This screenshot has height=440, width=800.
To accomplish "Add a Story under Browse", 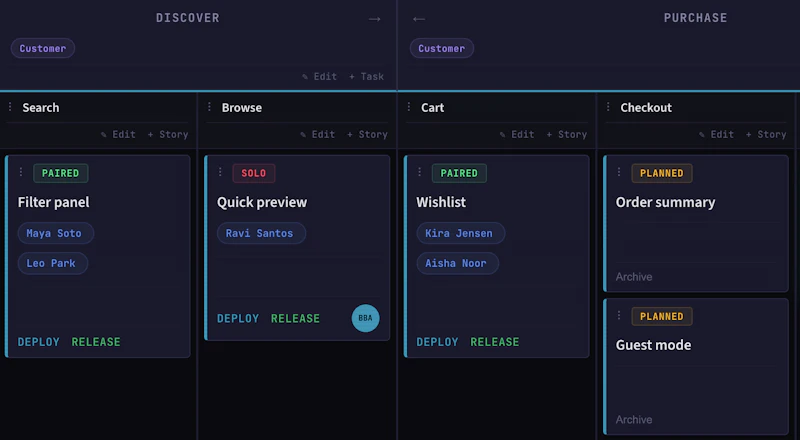I will (367, 134).
